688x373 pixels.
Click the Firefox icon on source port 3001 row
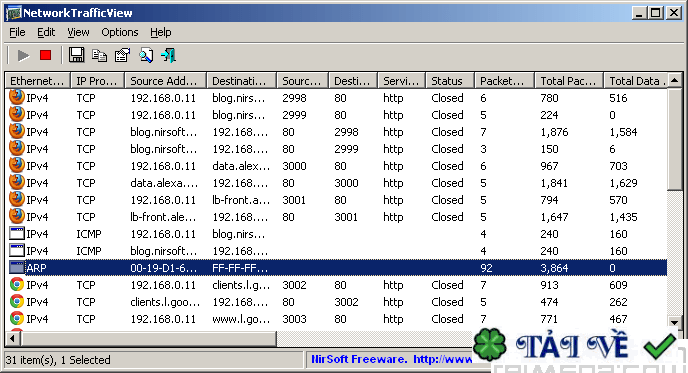(17, 200)
